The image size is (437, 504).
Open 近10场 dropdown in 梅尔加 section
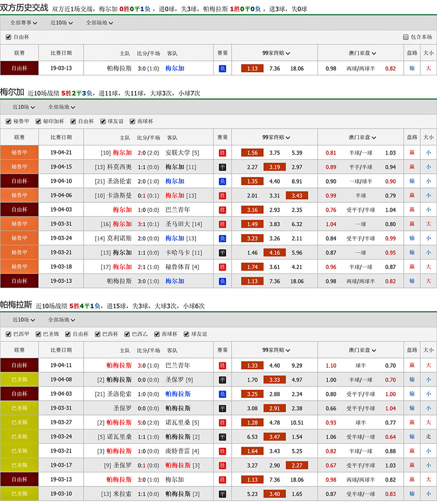click(23, 107)
